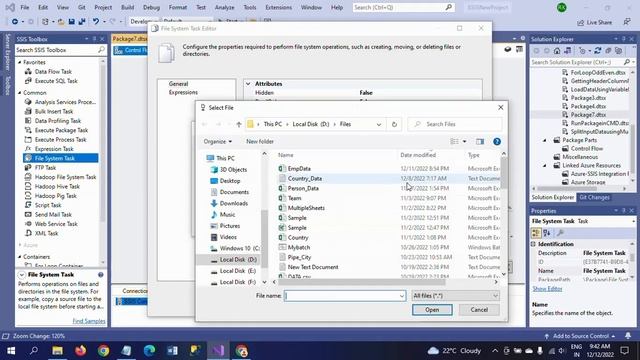Choose Expression Task in toolbox
Screen dimensions: 640x360
(x=54, y=149)
